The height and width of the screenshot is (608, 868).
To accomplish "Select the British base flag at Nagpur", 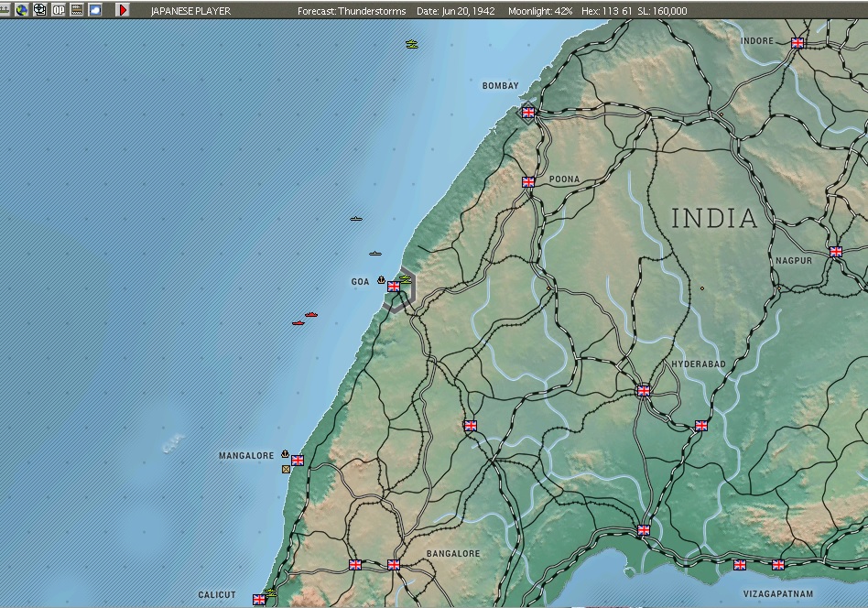I will point(835,252).
